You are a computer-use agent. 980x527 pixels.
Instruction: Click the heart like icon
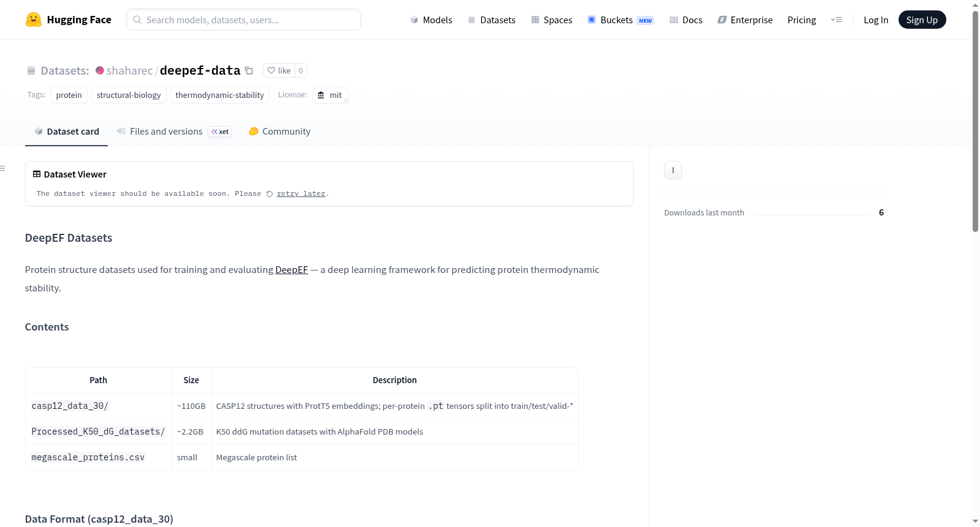tap(271, 70)
